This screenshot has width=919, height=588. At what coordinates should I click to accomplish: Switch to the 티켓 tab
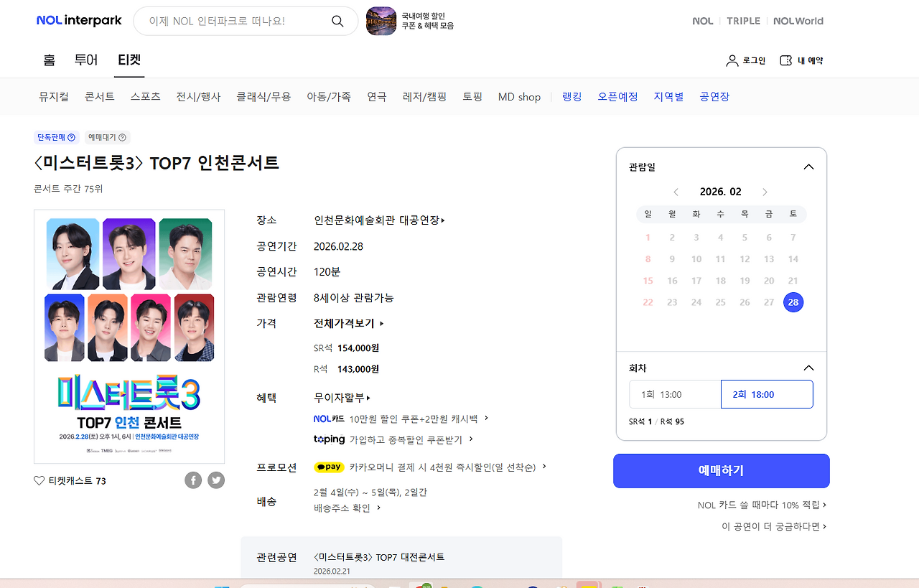pyautogui.click(x=129, y=60)
